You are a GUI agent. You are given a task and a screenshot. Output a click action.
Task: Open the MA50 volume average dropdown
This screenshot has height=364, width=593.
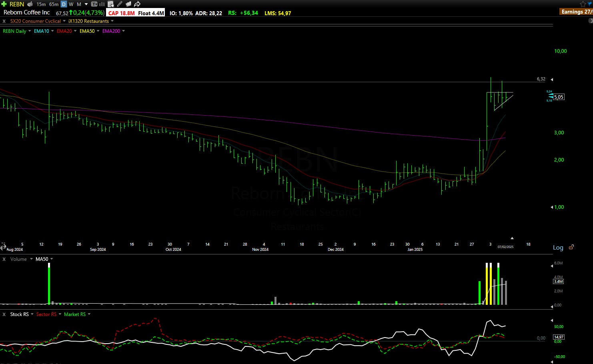(x=52, y=259)
